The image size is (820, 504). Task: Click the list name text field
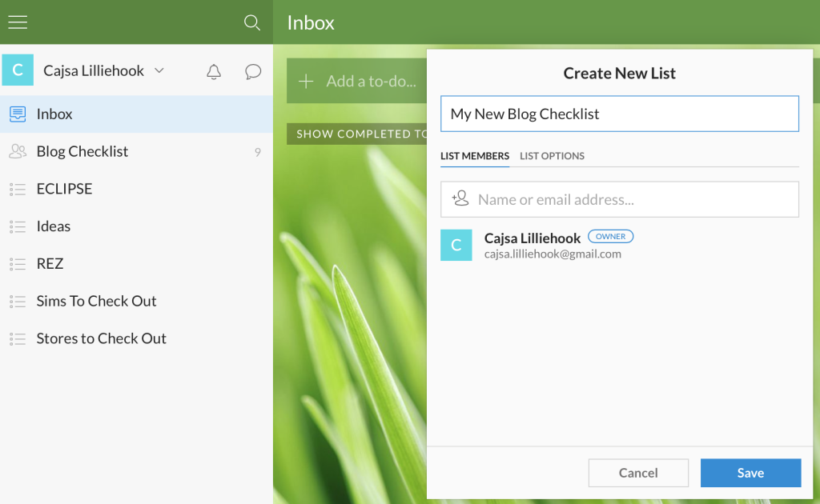click(620, 114)
